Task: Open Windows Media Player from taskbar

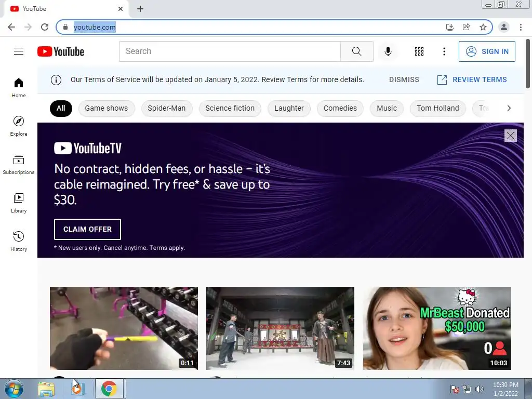Action: point(77,389)
